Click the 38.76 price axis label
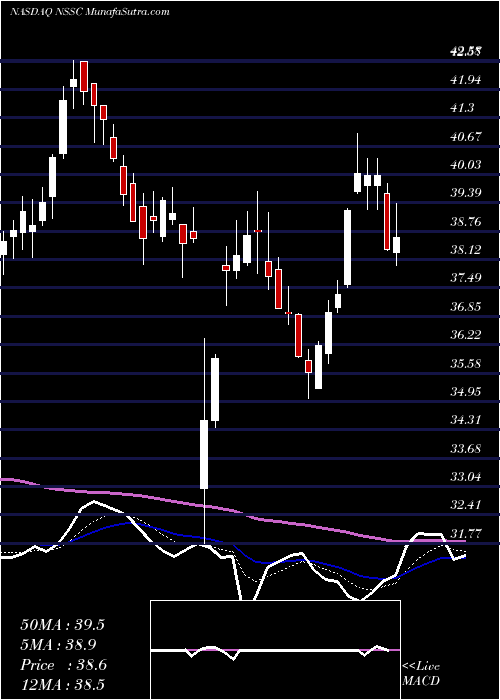This screenshot has width=500, height=700. [466, 221]
